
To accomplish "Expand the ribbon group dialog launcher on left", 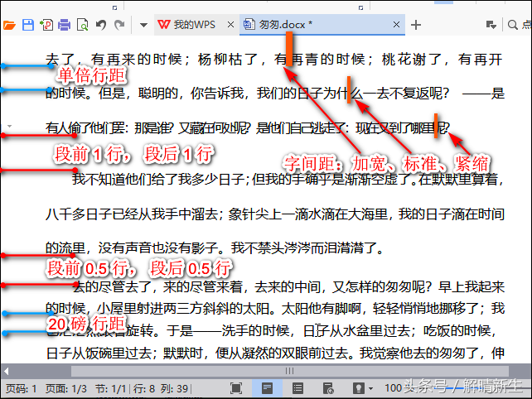I will tap(114, 7).
